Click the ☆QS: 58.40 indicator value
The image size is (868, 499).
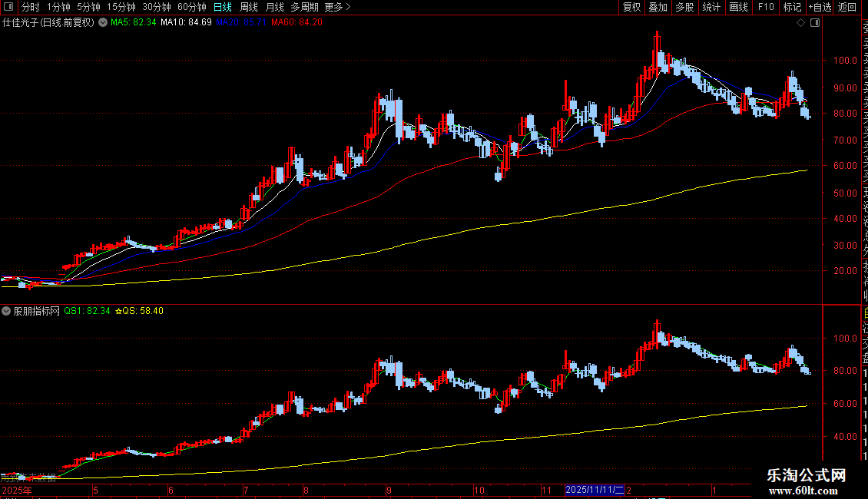pyautogui.click(x=139, y=311)
